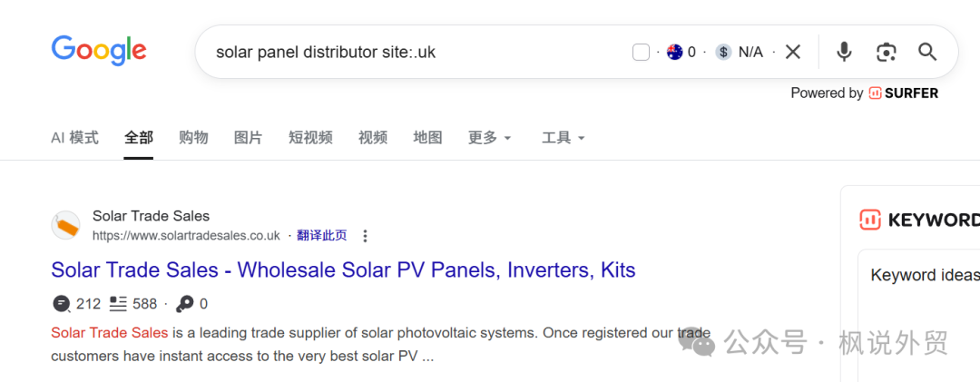Click the dollar CPC icon

pyautogui.click(x=723, y=52)
